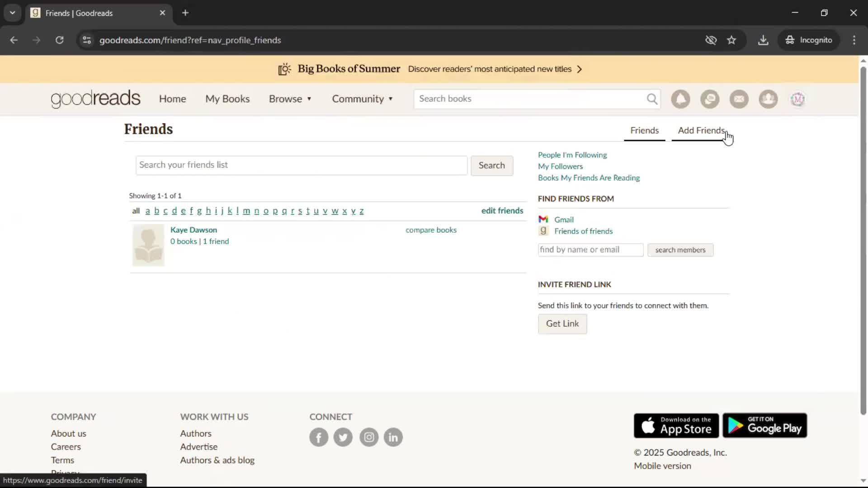Click Kaye Dawson's 0 books link
The height and width of the screenshot is (488, 868).
click(x=184, y=241)
